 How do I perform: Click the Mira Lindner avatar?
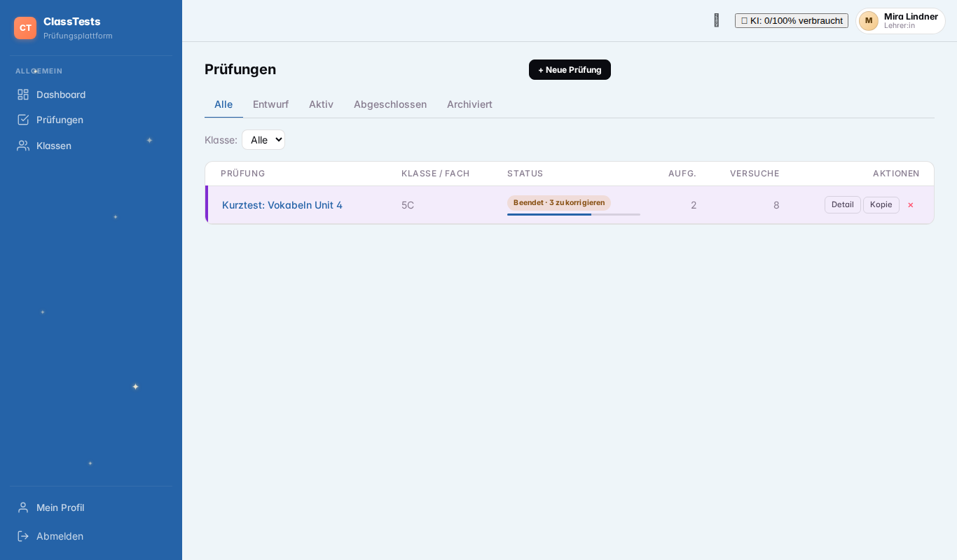pos(869,21)
